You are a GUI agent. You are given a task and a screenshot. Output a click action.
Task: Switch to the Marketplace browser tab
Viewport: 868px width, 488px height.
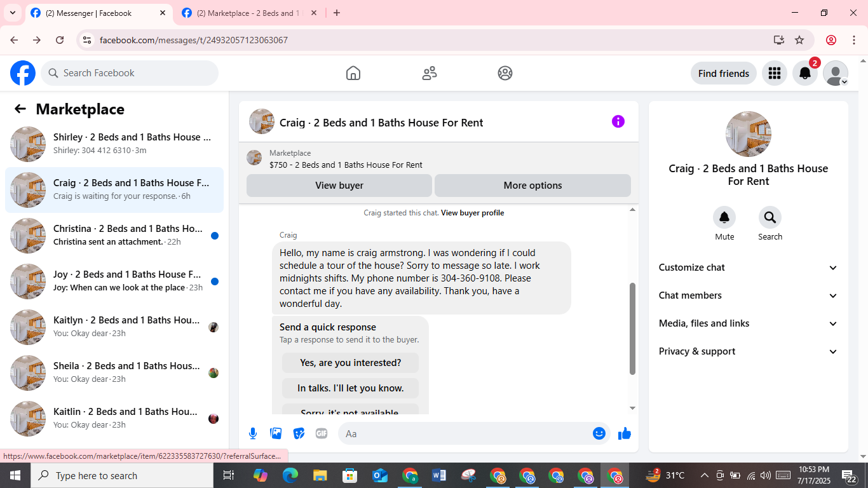pos(249,13)
